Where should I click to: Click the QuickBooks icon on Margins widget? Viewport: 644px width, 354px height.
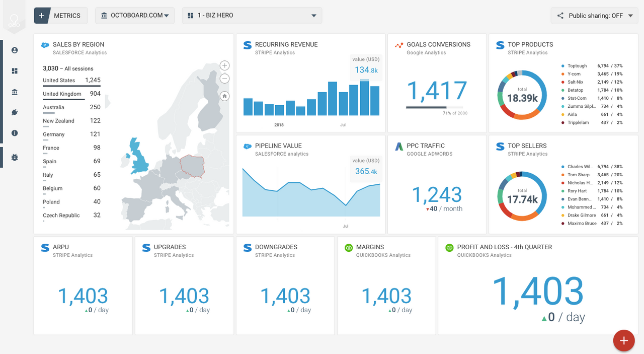[x=348, y=248]
